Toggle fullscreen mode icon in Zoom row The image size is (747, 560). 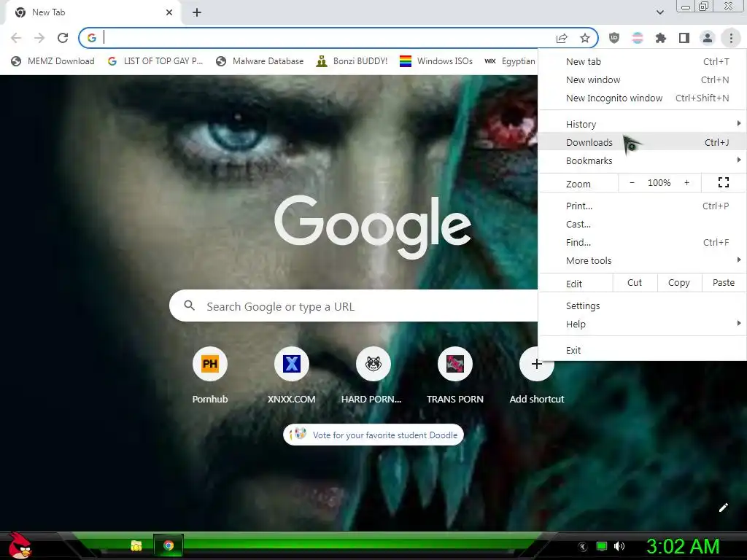coord(723,182)
